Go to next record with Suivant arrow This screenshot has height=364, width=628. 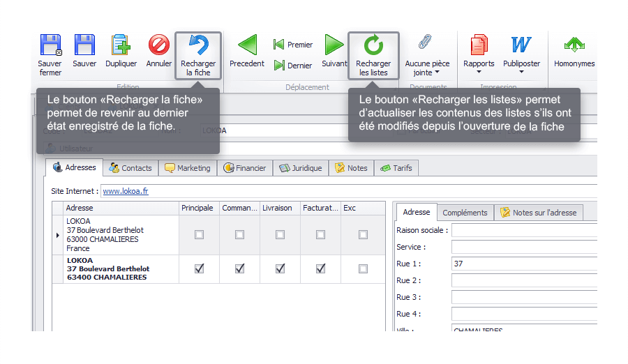click(334, 45)
